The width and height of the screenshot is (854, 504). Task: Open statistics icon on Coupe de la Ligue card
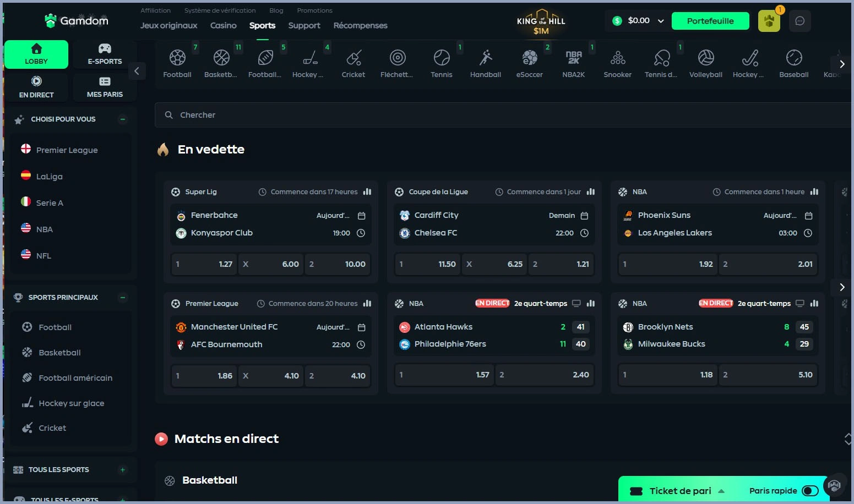click(591, 191)
